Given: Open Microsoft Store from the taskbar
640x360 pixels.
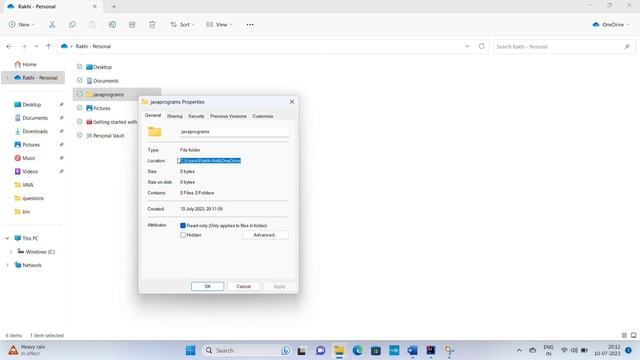Looking at the screenshot, I should point(376,350).
